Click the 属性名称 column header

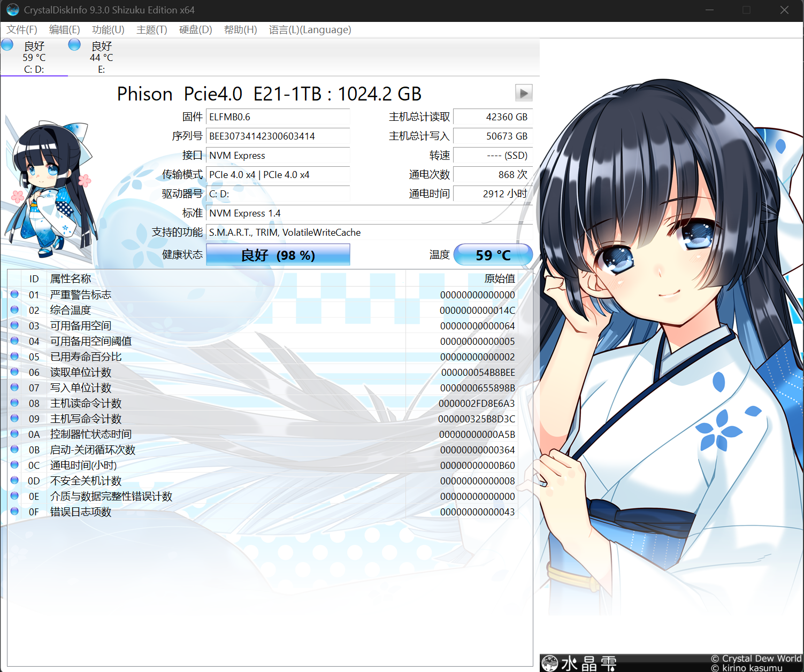[71, 279]
